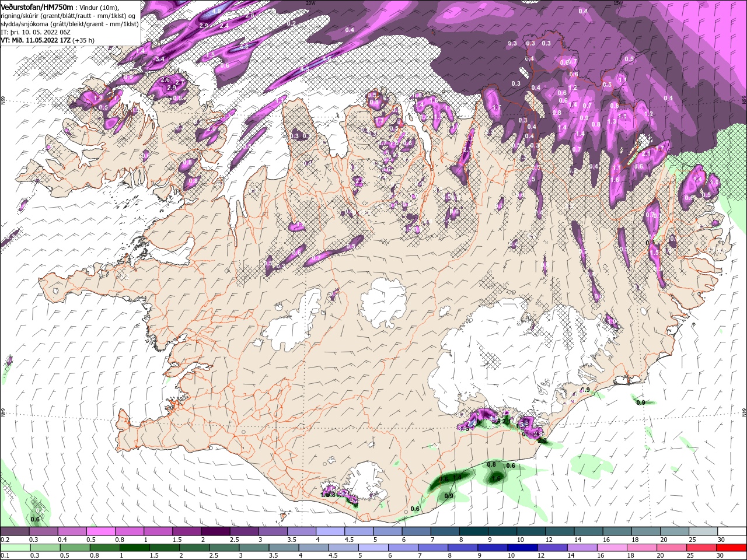
Task: Pick the 14 mm swatch in upper legend row
Action: point(588,531)
